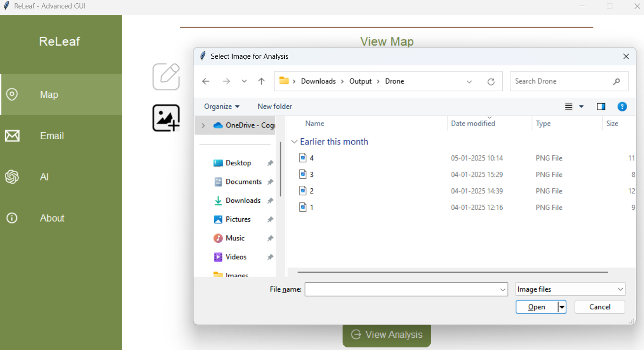This screenshot has width=644, height=350.
Task: Select the file named 1
Action: click(311, 207)
